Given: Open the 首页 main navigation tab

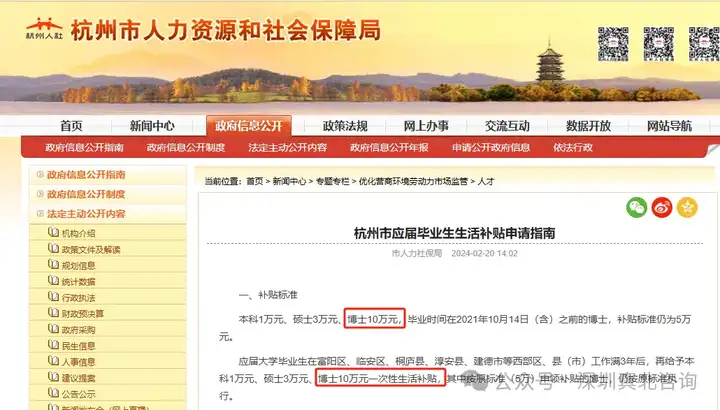Looking at the screenshot, I should pyautogui.click(x=71, y=126).
